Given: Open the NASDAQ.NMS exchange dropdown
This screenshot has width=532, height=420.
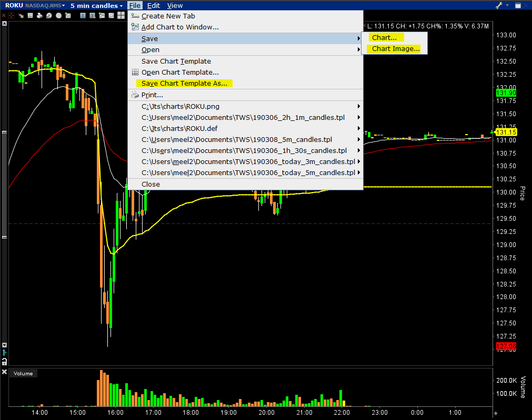Looking at the screenshot, I should [x=45, y=5].
